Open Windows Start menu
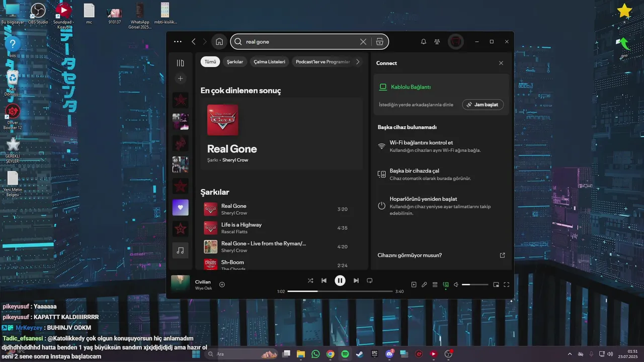 196,354
